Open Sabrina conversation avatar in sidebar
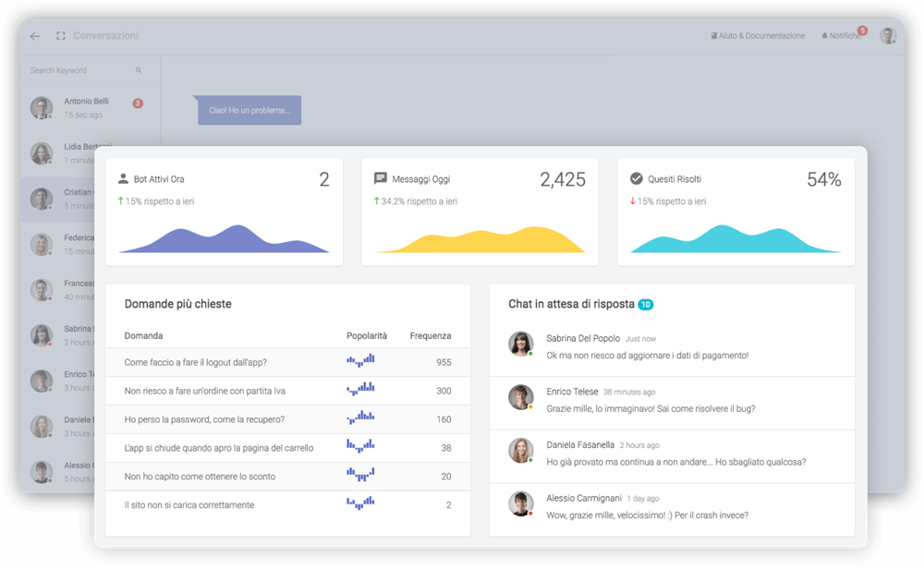This screenshot has height=569, width=924. coord(42,335)
